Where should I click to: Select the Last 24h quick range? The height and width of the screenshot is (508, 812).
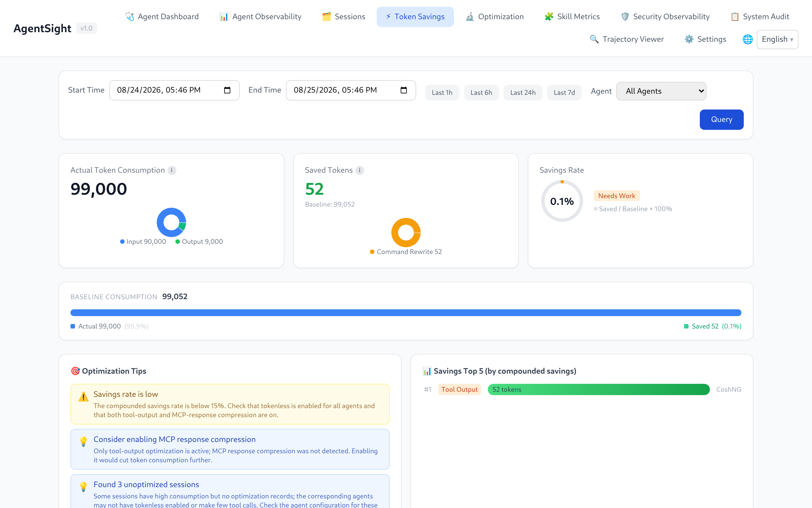point(523,92)
